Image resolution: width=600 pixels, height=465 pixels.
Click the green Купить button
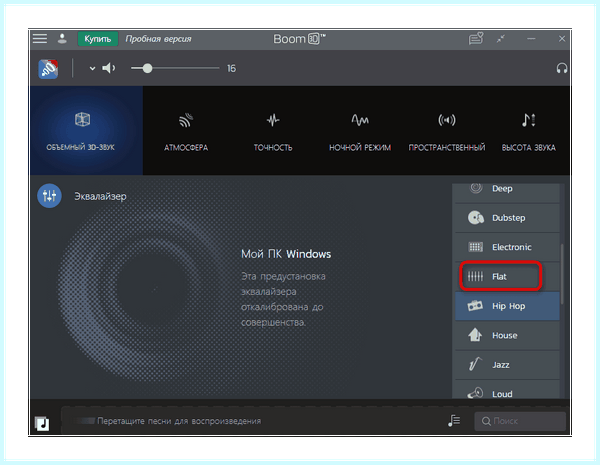[x=98, y=39]
